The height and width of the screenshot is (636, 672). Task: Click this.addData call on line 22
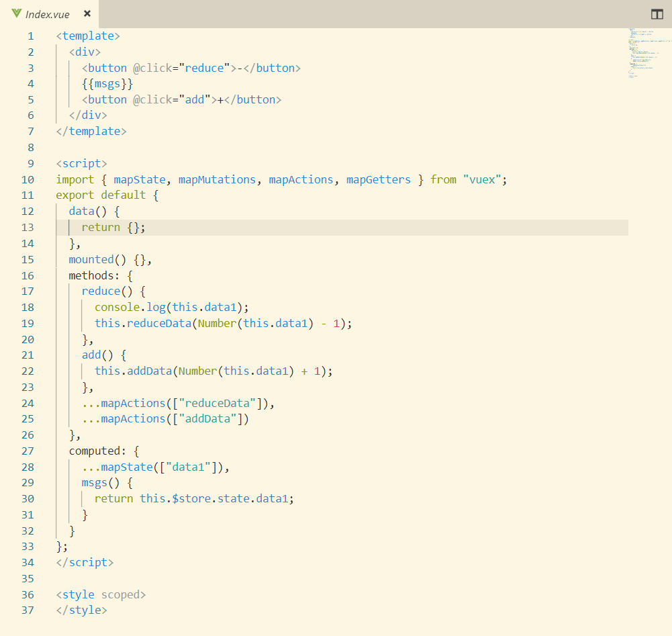(x=213, y=371)
